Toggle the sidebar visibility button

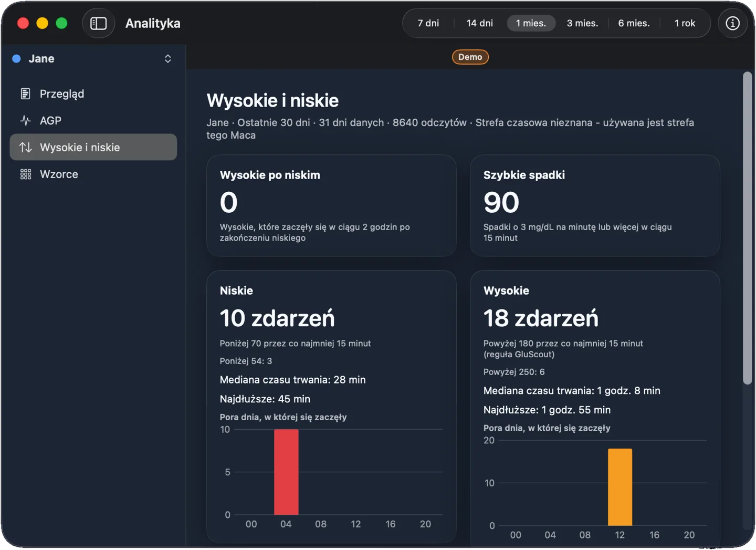[99, 23]
